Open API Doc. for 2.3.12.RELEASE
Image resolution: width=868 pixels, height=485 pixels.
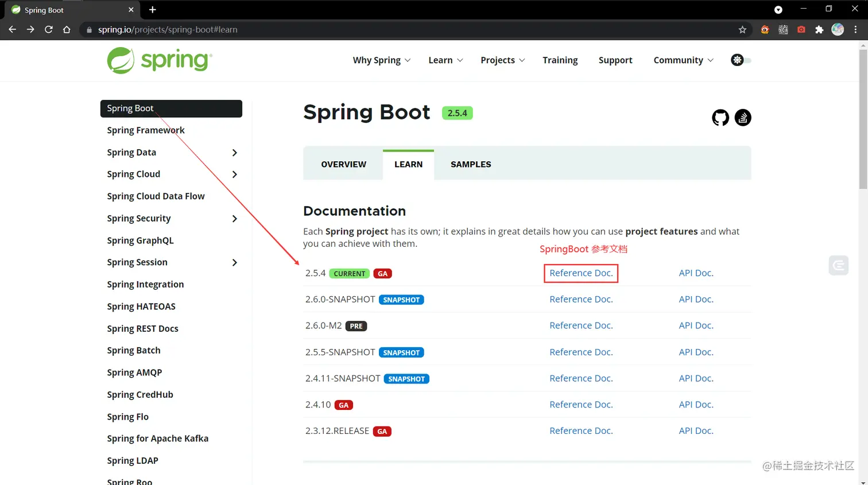coord(696,431)
